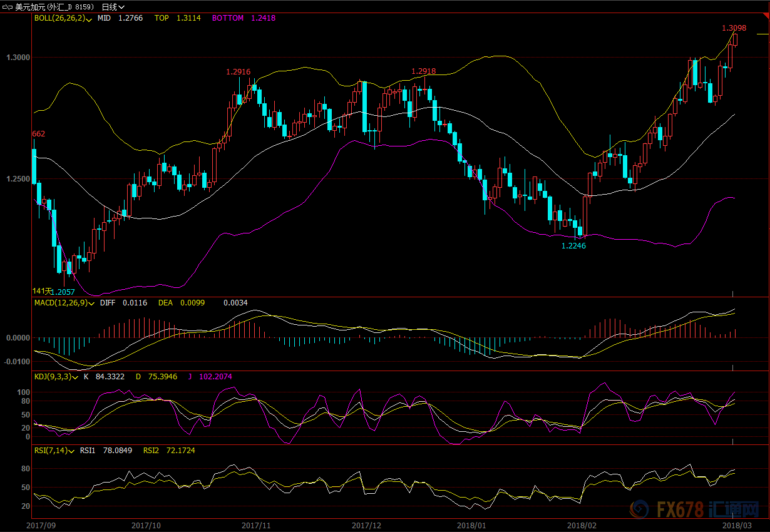Select the 2017/11 date marker on the time axis
The height and width of the screenshot is (532, 770).
pos(255,525)
